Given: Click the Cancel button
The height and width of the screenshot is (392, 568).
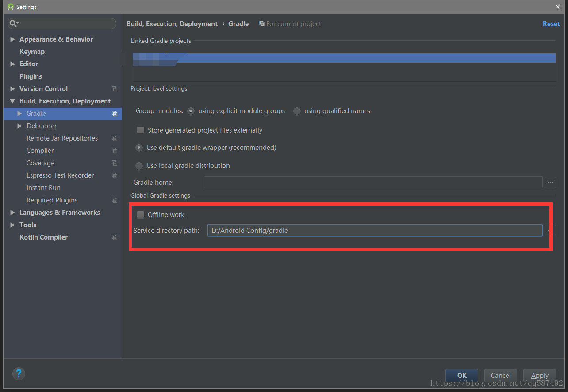Looking at the screenshot, I should click(501, 375).
